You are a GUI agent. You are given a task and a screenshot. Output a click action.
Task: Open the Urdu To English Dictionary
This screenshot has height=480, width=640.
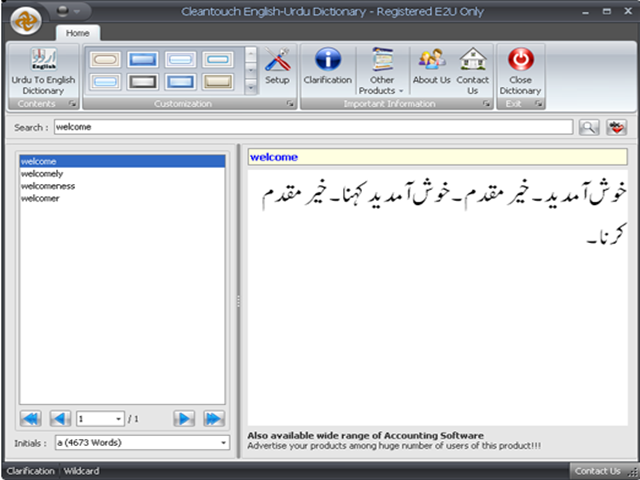(43, 72)
